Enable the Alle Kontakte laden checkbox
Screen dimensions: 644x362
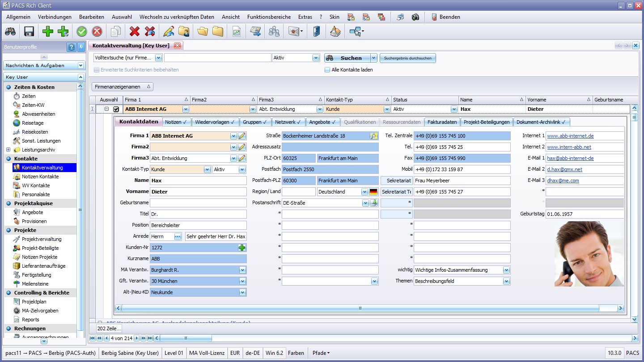(327, 70)
